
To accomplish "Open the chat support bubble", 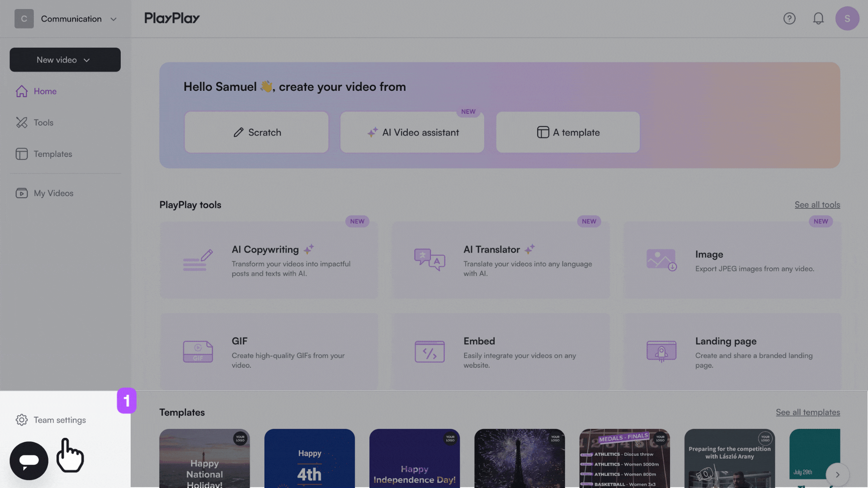I will click(29, 460).
